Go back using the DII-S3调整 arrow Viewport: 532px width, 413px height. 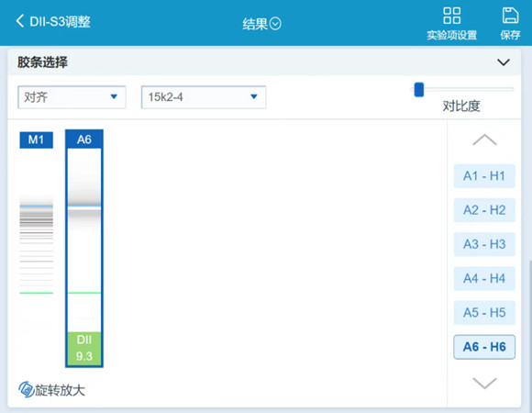19,21
